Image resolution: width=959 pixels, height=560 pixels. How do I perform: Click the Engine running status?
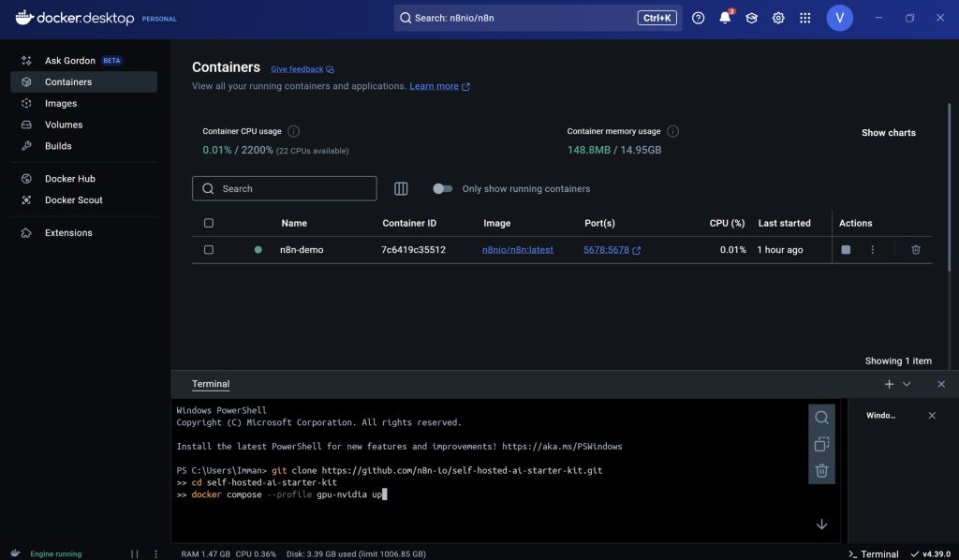(55, 553)
